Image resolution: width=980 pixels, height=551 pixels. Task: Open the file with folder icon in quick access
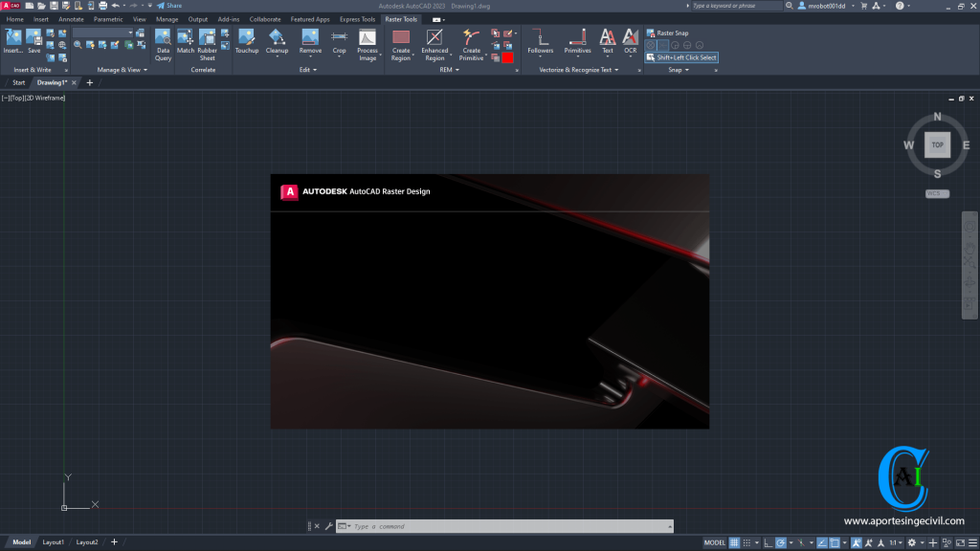[x=41, y=6]
